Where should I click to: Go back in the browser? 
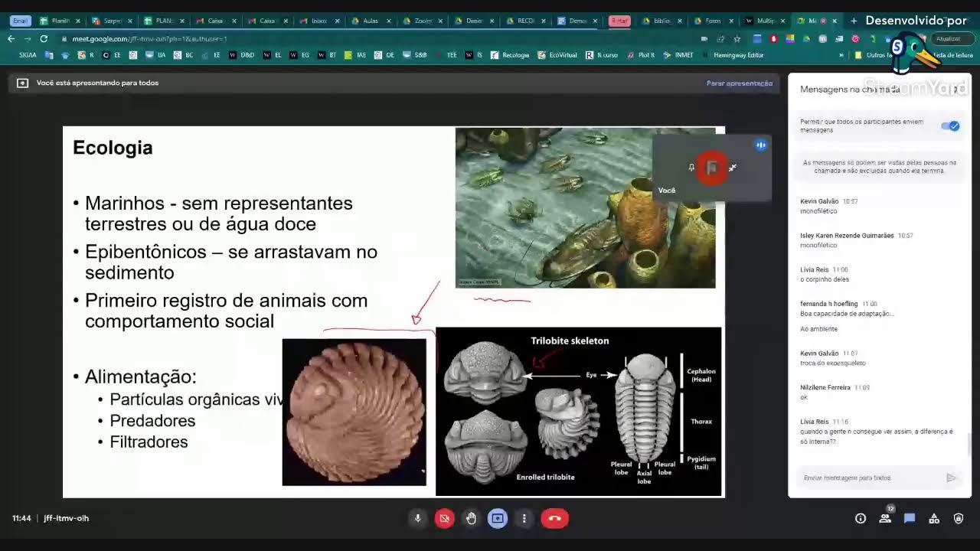[x=11, y=38]
